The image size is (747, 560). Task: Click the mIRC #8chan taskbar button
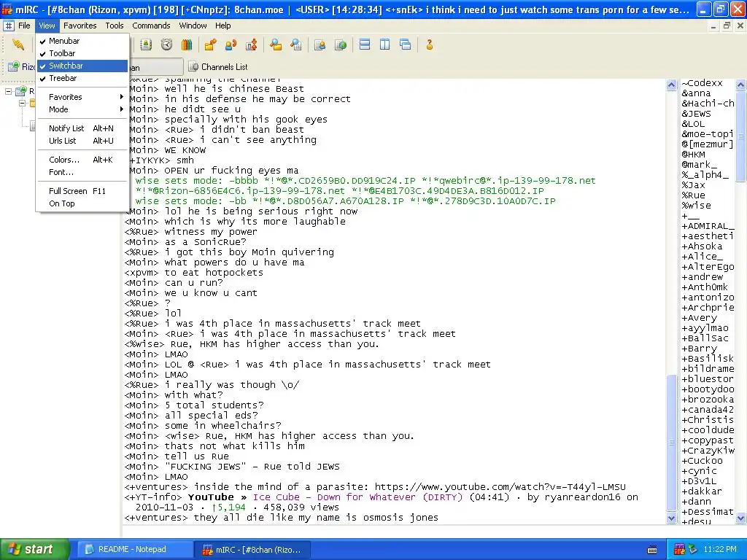tap(252, 550)
